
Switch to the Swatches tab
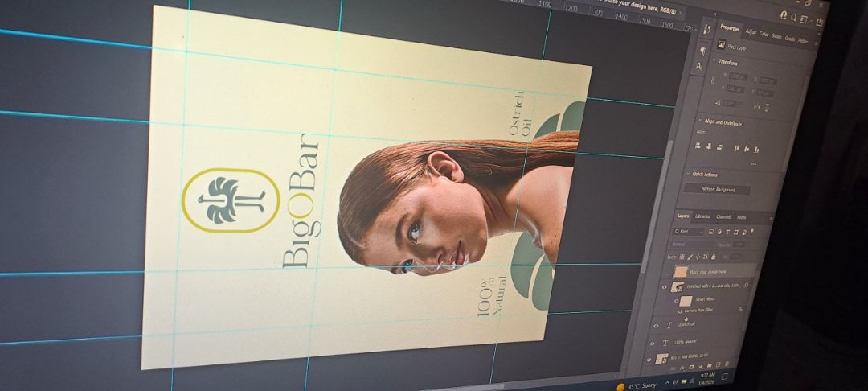tap(776, 36)
